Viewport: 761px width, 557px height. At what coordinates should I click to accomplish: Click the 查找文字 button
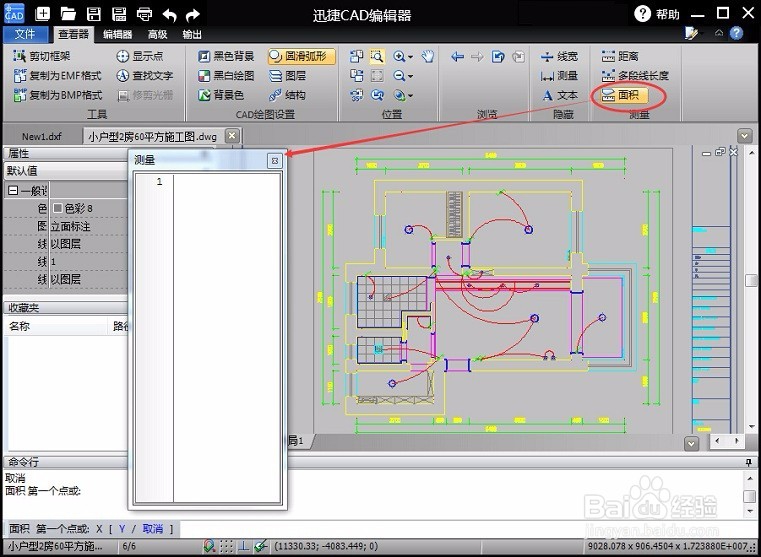(x=145, y=76)
